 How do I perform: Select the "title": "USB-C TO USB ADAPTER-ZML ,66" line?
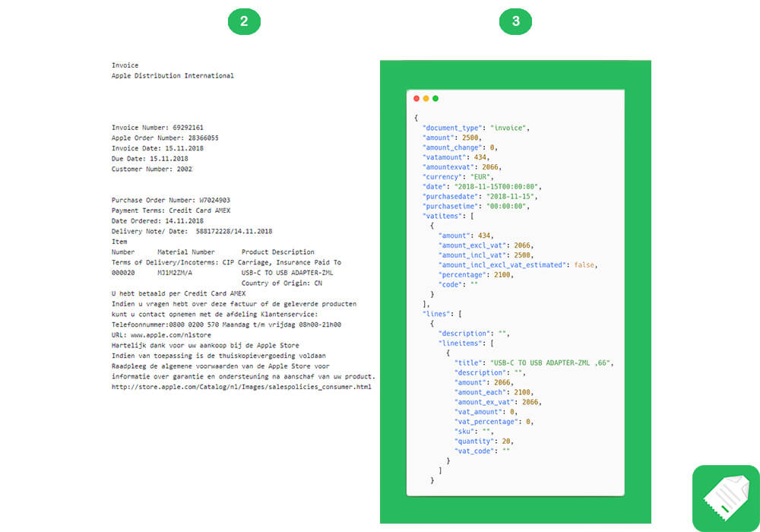click(x=534, y=363)
